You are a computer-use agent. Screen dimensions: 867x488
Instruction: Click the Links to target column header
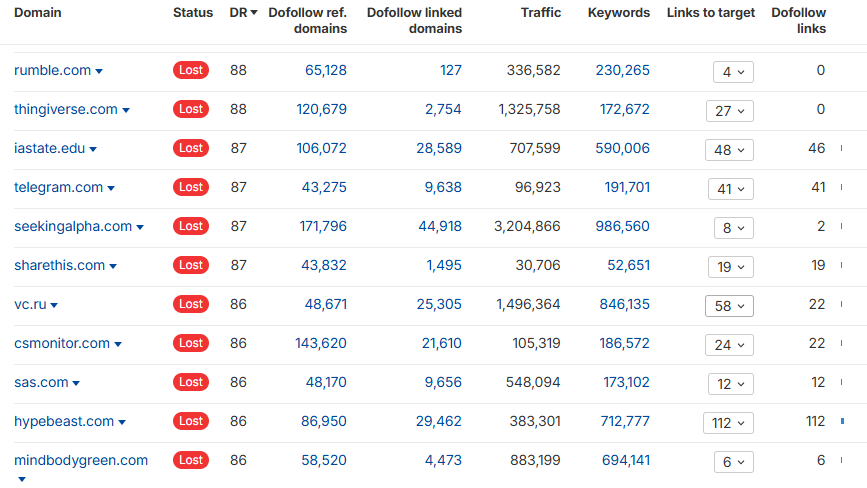click(711, 13)
